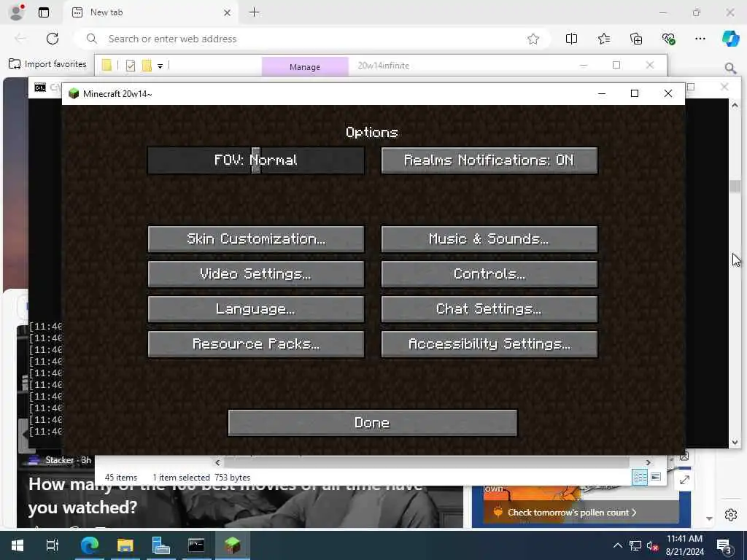Open Copilot sidebar icon
747x560 pixels.
(x=730, y=39)
